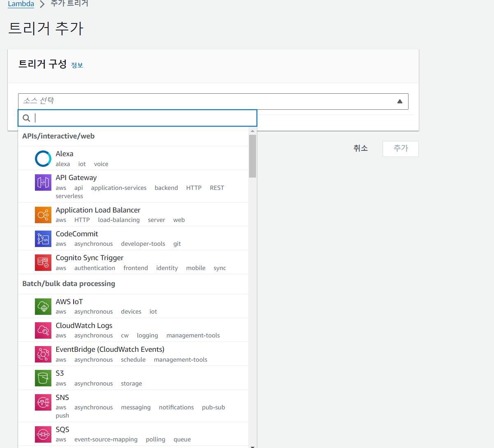Click the 'pub-sub' tag under SNS

tap(213, 407)
